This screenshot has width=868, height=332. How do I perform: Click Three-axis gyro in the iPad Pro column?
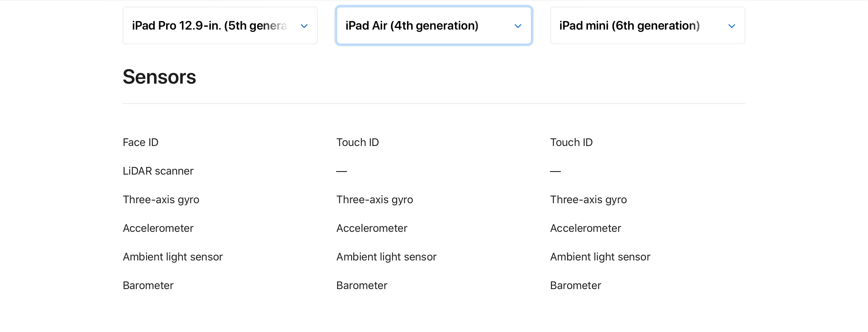(x=161, y=200)
